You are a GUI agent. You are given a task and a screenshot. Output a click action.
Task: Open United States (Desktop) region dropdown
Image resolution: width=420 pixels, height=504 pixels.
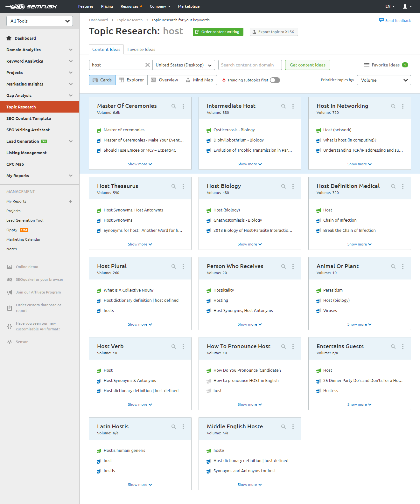tap(184, 65)
